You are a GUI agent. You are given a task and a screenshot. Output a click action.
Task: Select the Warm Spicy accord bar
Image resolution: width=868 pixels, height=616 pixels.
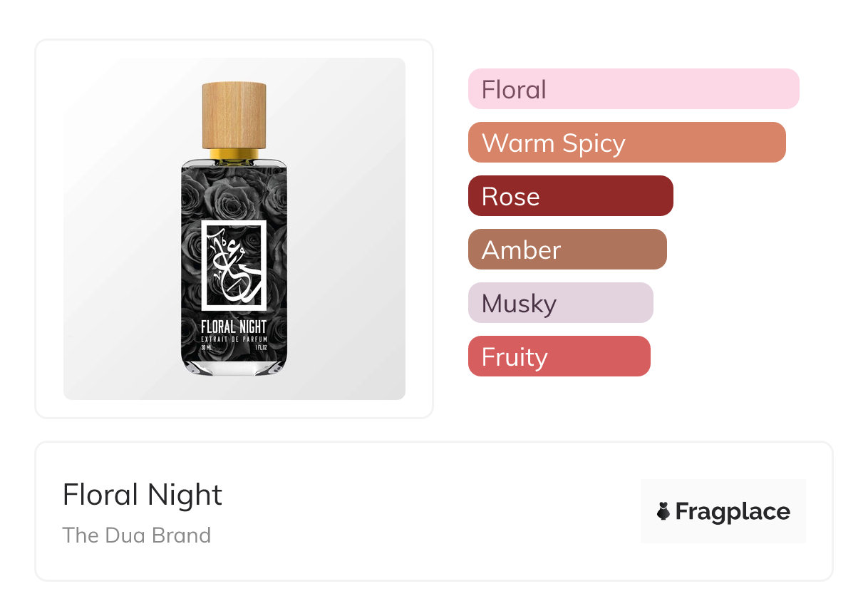[626, 143]
